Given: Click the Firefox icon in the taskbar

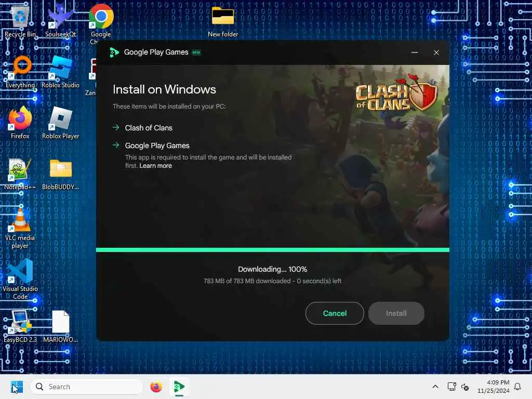Looking at the screenshot, I should pyautogui.click(x=156, y=387).
